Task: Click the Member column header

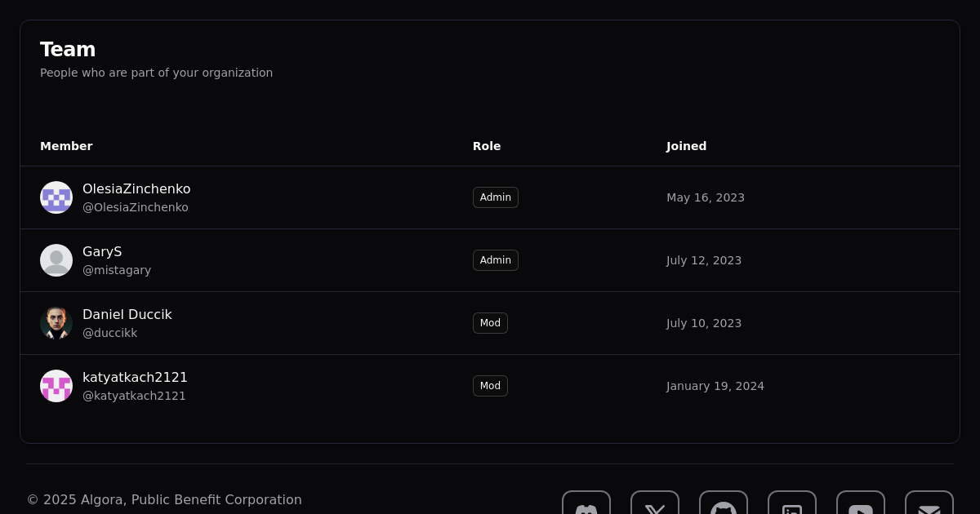Action: pos(66,146)
